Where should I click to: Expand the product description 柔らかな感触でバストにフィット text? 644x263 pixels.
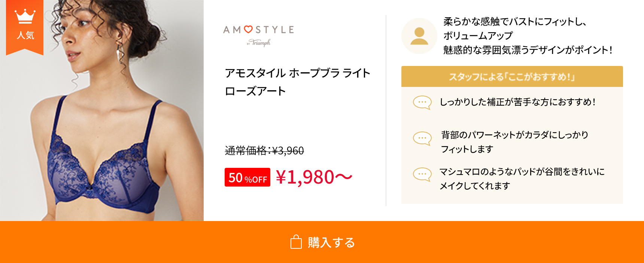click(524, 36)
